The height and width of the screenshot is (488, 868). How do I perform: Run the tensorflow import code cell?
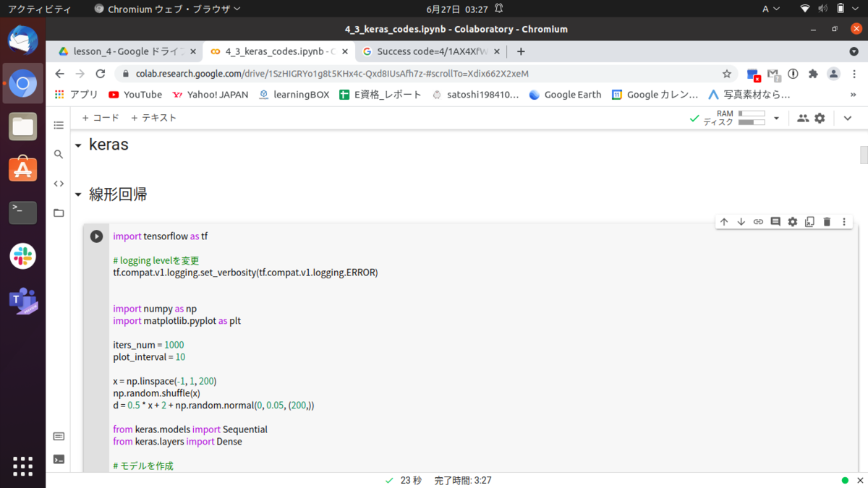pos(96,236)
